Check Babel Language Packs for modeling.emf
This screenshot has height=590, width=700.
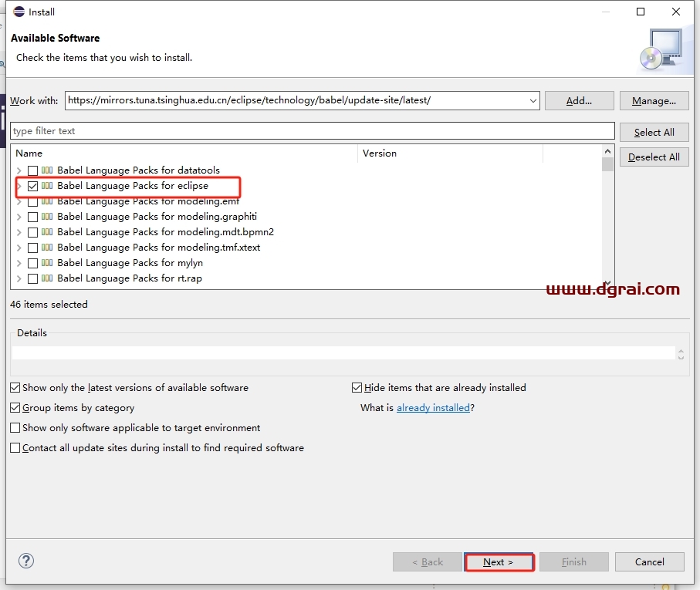click(x=32, y=202)
